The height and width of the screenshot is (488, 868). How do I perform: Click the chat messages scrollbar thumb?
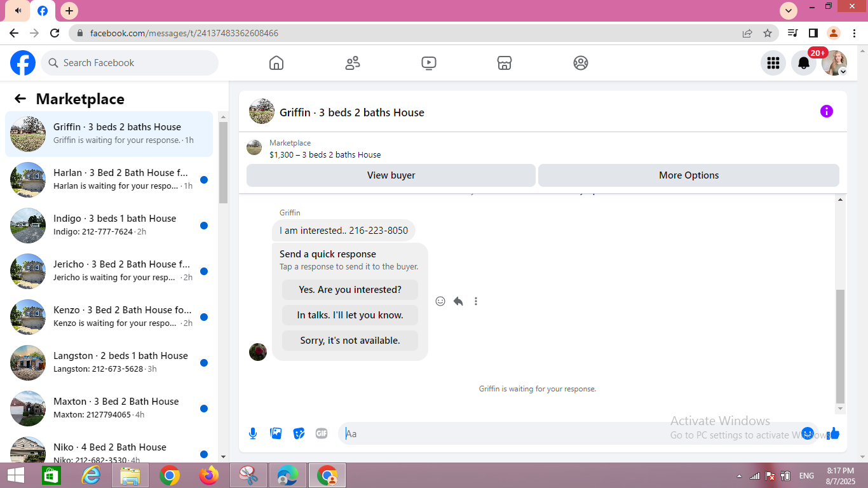tap(841, 346)
